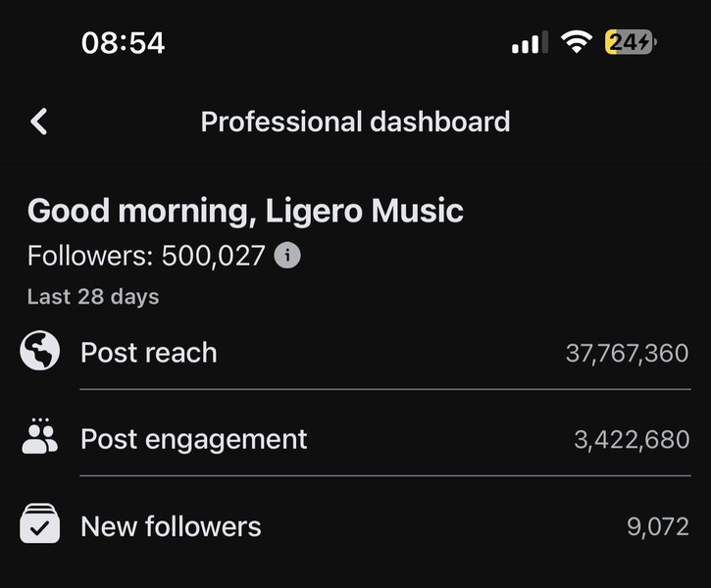Image resolution: width=711 pixels, height=588 pixels.
Task: Open the New followers row
Action: tap(355, 525)
